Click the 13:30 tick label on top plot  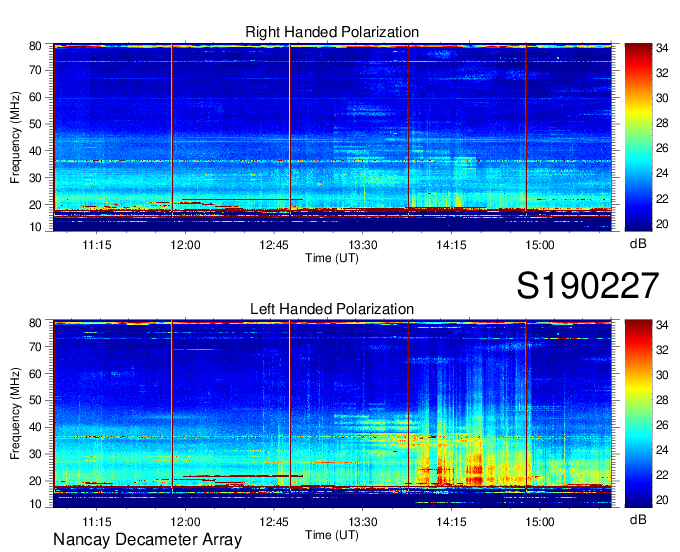coord(363,245)
